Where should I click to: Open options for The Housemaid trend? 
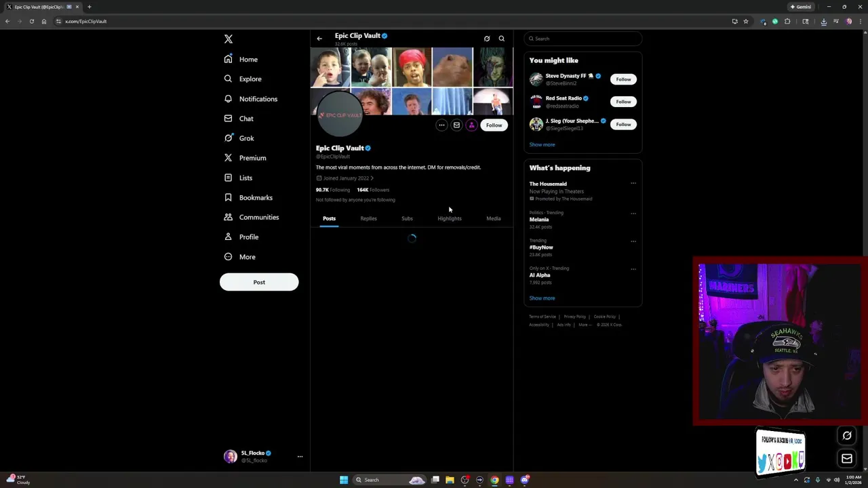(x=633, y=183)
